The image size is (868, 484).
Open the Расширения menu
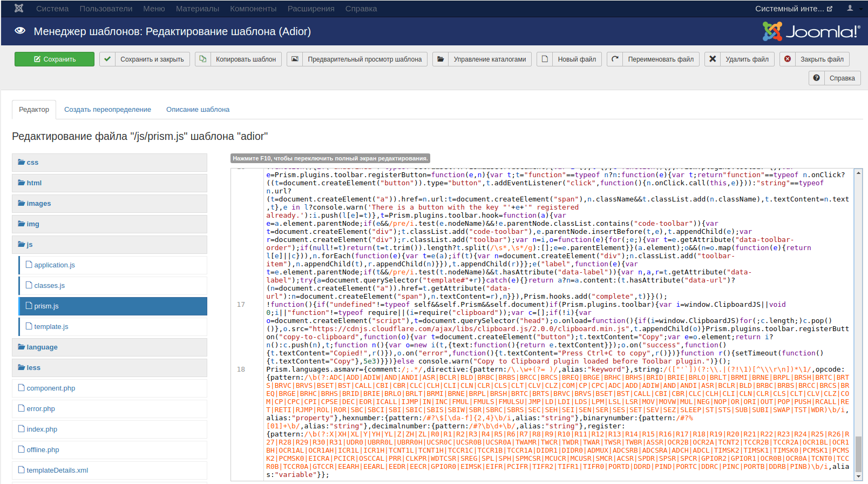click(310, 9)
